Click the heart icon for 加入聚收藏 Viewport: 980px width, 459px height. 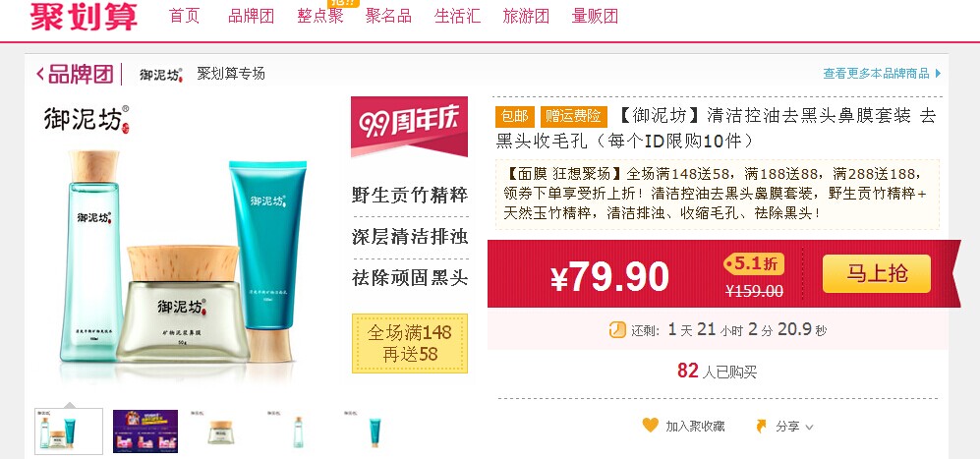click(650, 426)
